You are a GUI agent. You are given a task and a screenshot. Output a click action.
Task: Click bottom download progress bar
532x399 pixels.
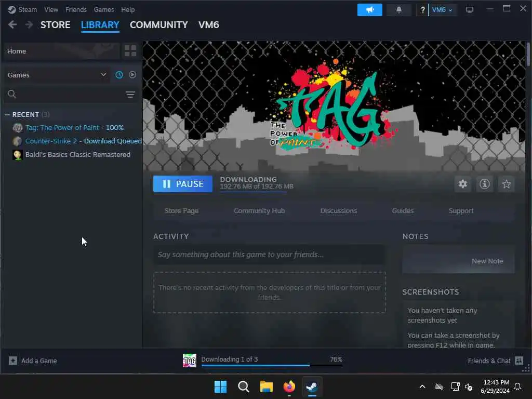tap(272, 366)
